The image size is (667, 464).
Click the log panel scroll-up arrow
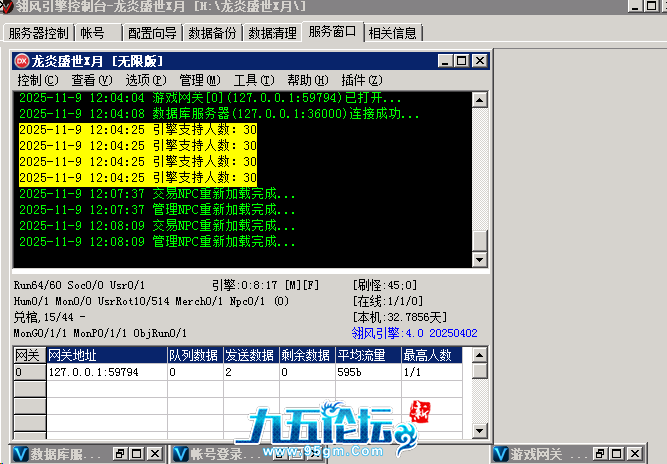479,100
